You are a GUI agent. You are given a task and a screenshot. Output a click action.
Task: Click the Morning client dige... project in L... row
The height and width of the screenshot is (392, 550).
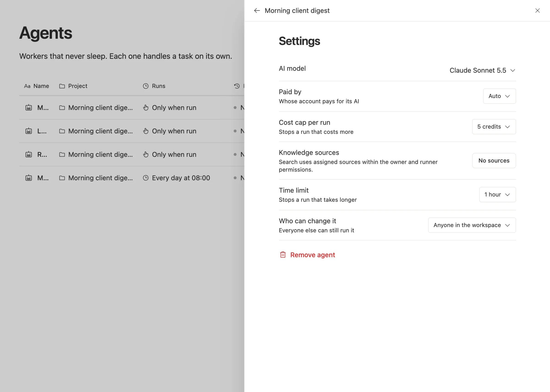coord(100,131)
